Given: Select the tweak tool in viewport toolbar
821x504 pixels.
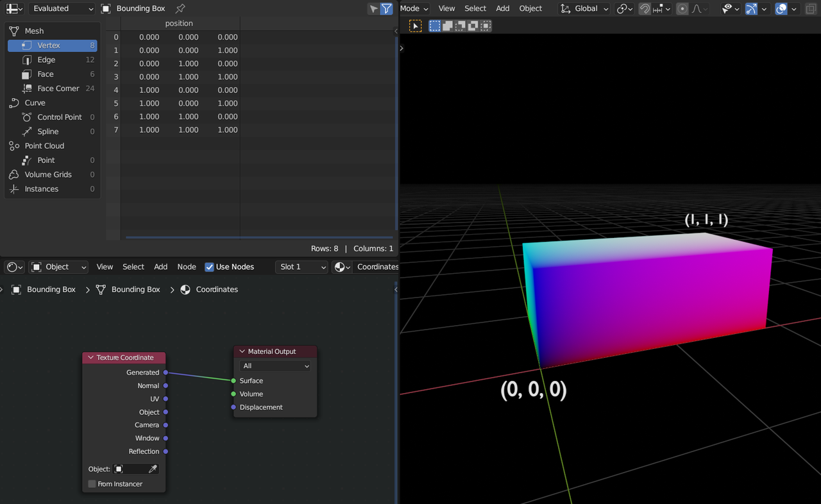Looking at the screenshot, I should click(x=416, y=26).
